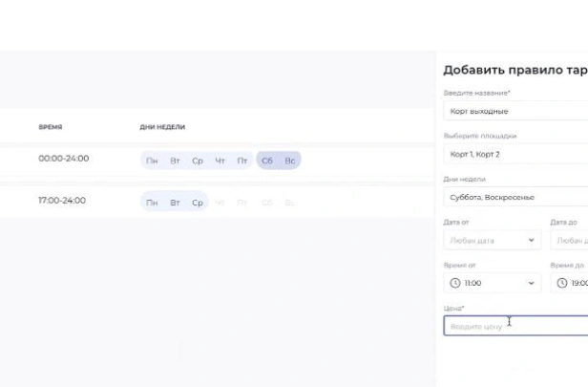588x387 pixels.
Task: Open the Выберите площадки dropdown
Action: click(515, 154)
